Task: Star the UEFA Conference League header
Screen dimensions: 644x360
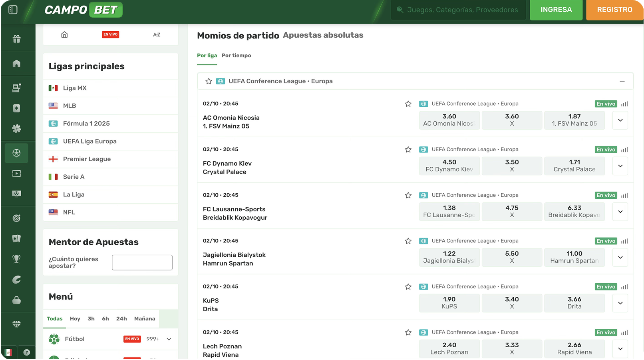Action: click(x=209, y=81)
